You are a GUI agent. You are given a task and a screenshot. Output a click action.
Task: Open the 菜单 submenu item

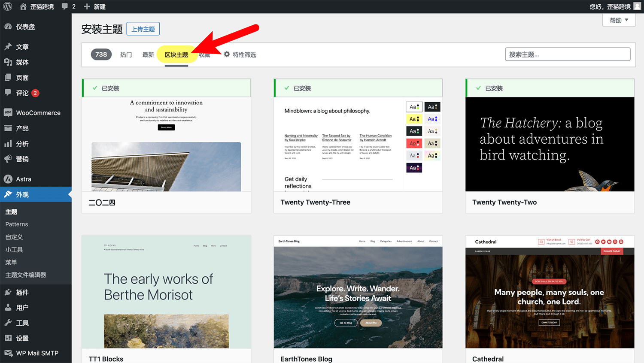pyautogui.click(x=11, y=262)
